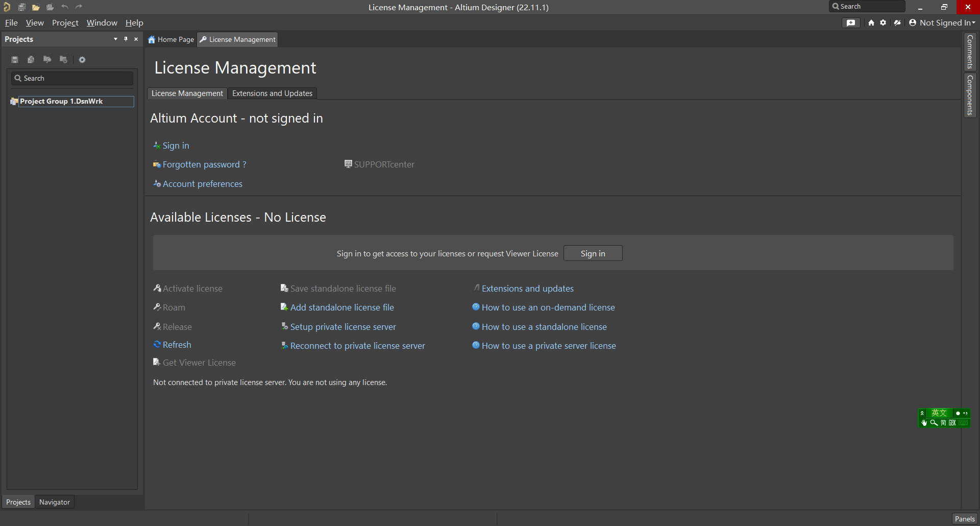980x526 pixels.
Task: Expand the Not Signed In dropdown
Action: [x=942, y=23]
